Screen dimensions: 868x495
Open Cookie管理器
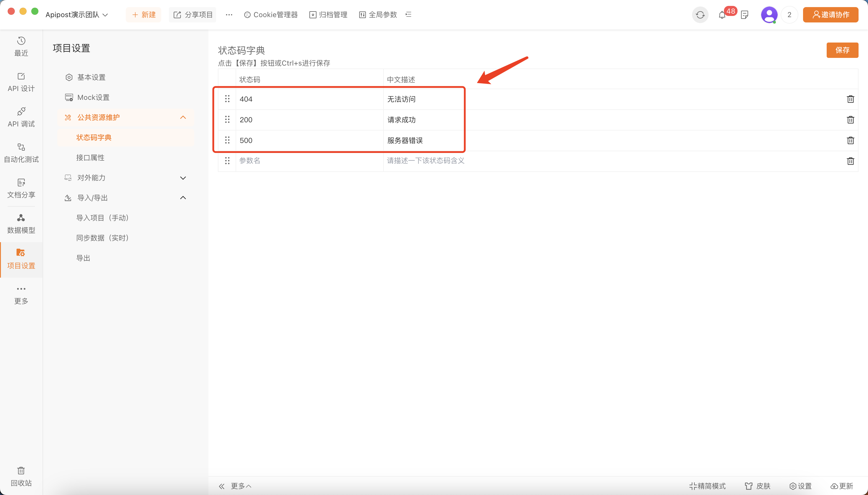tap(271, 14)
